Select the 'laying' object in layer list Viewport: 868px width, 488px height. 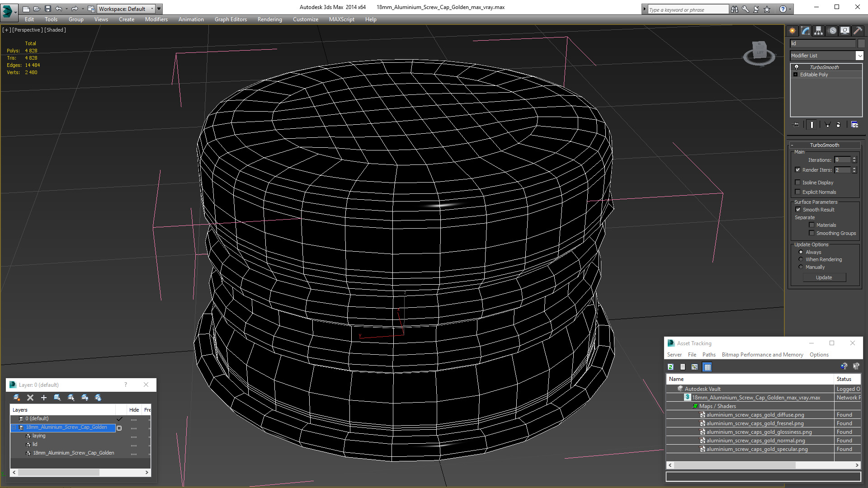click(x=39, y=436)
